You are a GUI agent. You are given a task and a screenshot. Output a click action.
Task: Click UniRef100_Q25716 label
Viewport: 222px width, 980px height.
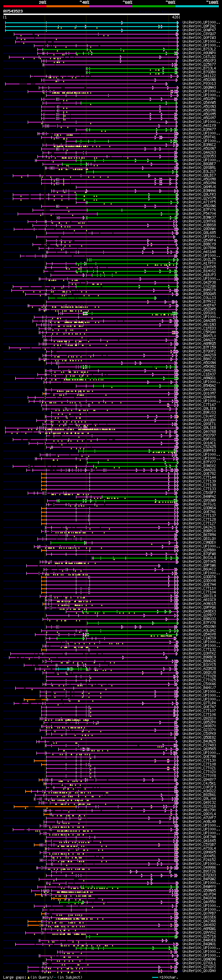199,936
